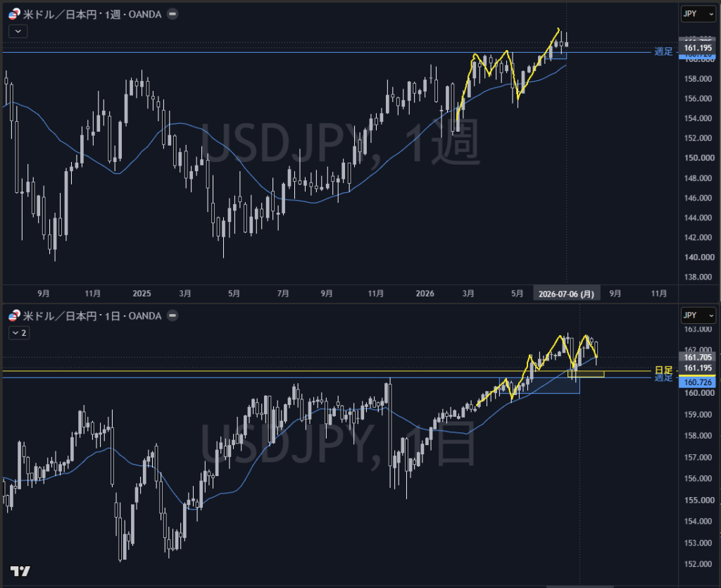Click the 米ドル/日本円 1日 OANDA title
Viewport: 721px width, 588px height.
click(92, 316)
